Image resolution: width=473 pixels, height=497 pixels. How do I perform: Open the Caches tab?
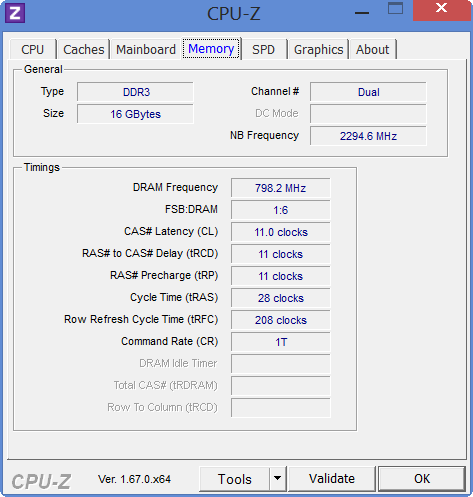coord(84,50)
